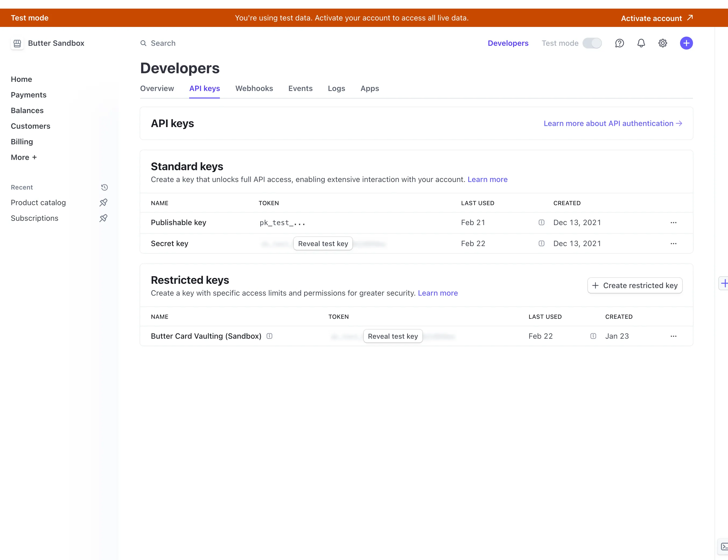Click the Butter Sandbox store icon
The width and height of the screenshot is (728, 560).
coord(17,43)
